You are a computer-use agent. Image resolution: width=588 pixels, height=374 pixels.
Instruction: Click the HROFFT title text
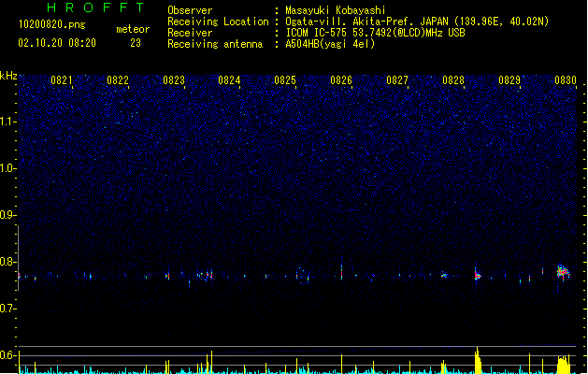[96, 7]
